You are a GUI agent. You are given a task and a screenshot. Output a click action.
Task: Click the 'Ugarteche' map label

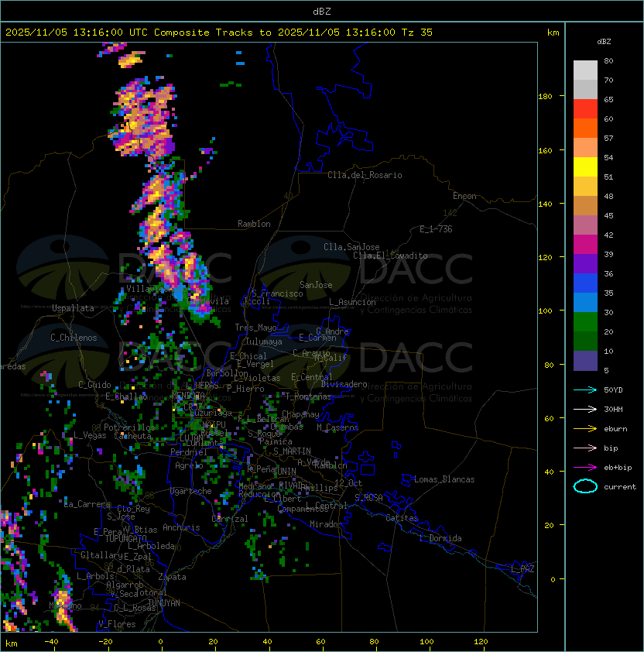click(191, 491)
